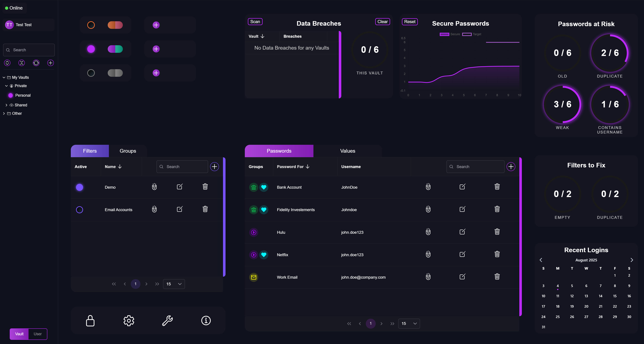Switch to the Values tab
Image resolution: width=644 pixels, height=344 pixels.
347,151
